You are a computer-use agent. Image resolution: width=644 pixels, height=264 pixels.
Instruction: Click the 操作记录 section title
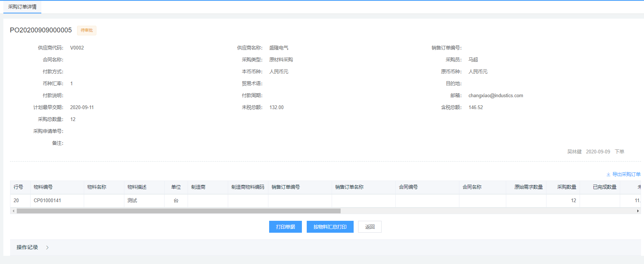(x=27, y=248)
